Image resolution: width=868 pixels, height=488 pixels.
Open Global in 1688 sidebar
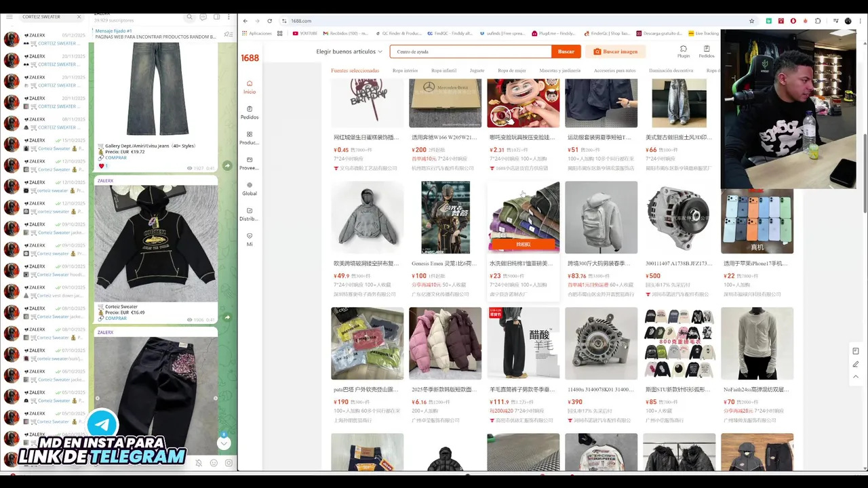250,189
